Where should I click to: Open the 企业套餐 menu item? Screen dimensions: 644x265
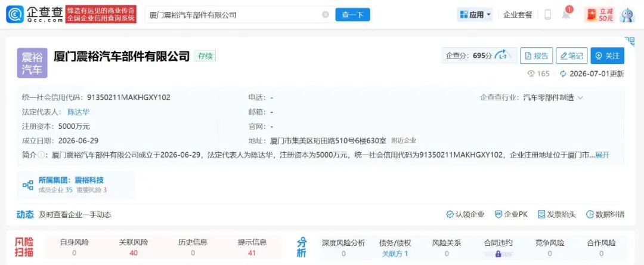[x=518, y=15]
